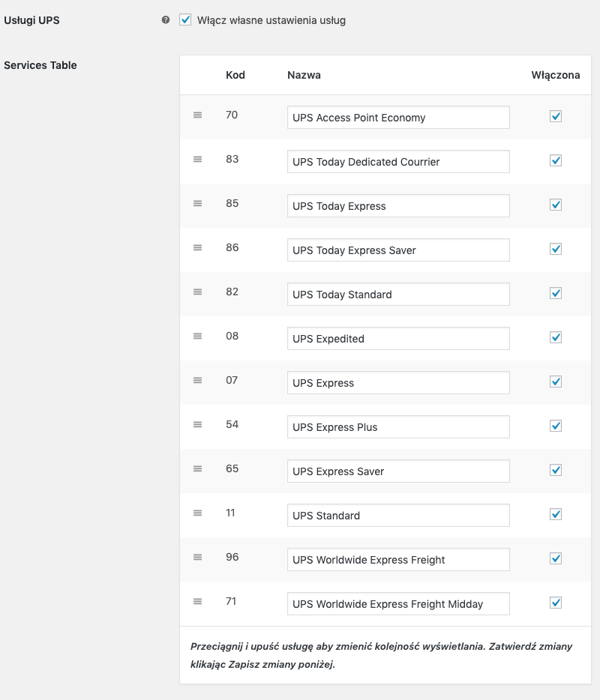
Task: Untick the checkbox for code 07
Action: [x=555, y=381]
